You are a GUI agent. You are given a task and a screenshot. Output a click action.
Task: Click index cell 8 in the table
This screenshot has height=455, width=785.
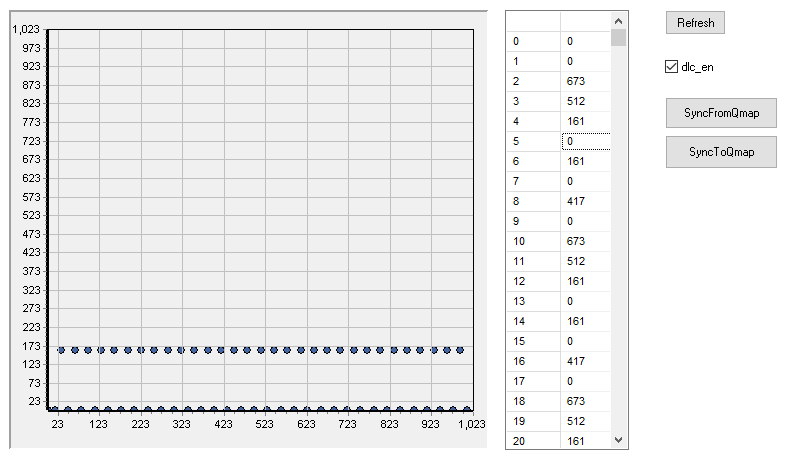point(533,201)
